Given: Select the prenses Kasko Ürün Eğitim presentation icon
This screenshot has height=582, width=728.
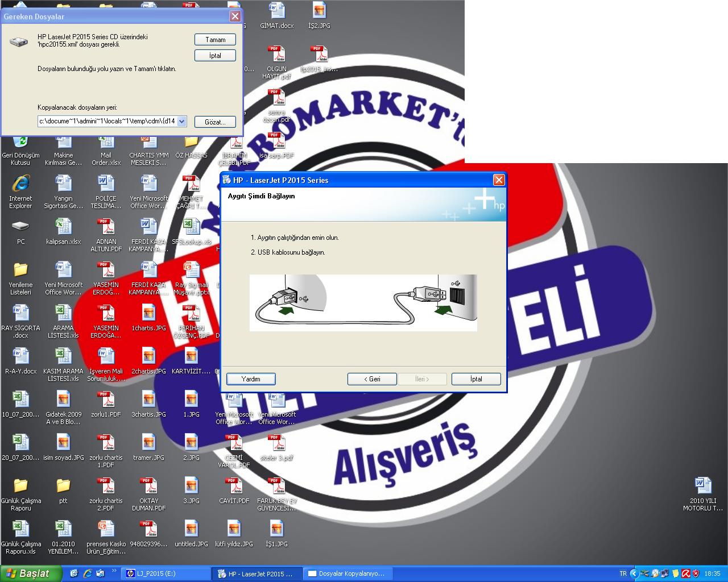Looking at the screenshot, I should (x=106, y=529).
